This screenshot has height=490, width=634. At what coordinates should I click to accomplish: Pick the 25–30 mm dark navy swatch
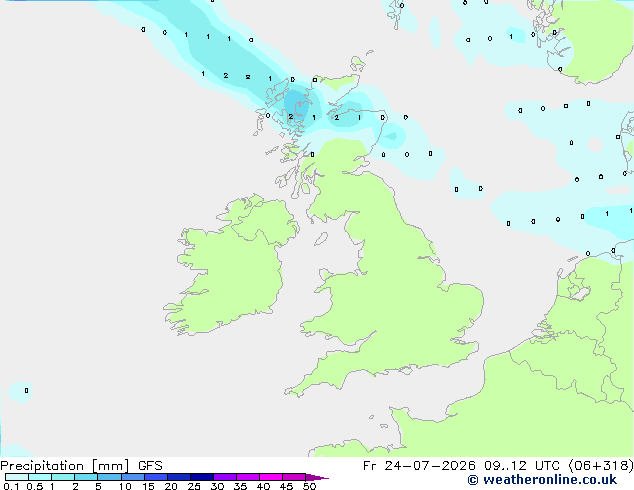pos(202,477)
